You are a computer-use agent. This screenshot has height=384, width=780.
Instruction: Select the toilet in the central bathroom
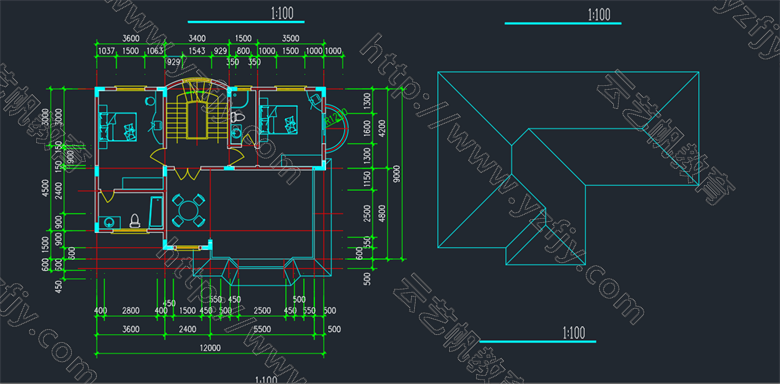tap(237, 118)
